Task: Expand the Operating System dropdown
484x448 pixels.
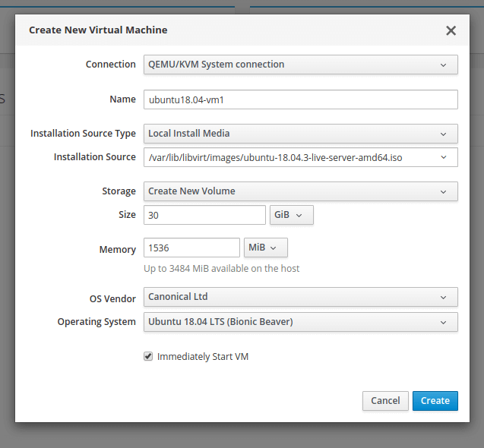Action: [x=300, y=322]
